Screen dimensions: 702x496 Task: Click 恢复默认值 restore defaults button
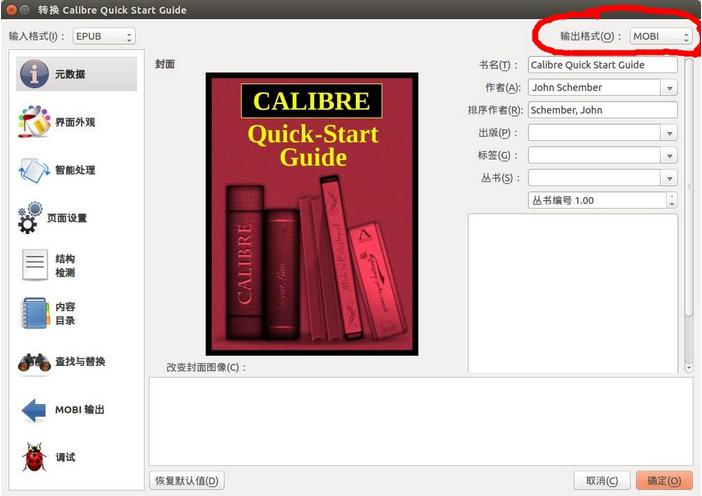[187, 481]
